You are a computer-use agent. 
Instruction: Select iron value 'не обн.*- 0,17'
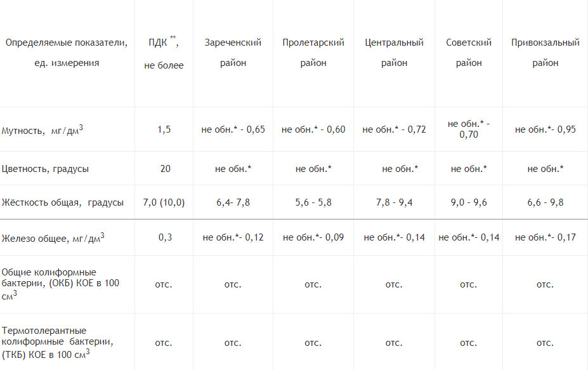coord(546,237)
